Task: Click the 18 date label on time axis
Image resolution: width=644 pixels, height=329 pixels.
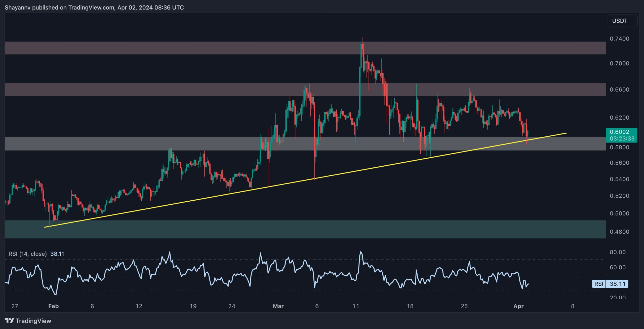Action: pos(410,306)
